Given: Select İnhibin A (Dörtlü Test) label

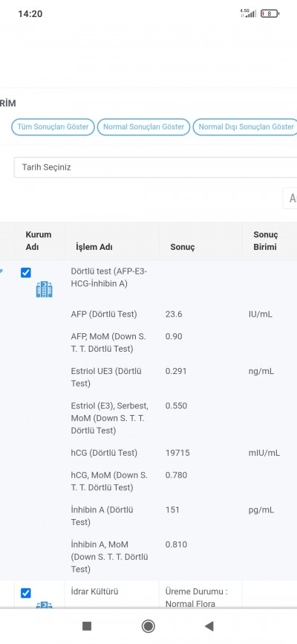Looking at the screenshot, I should [102, 516].
